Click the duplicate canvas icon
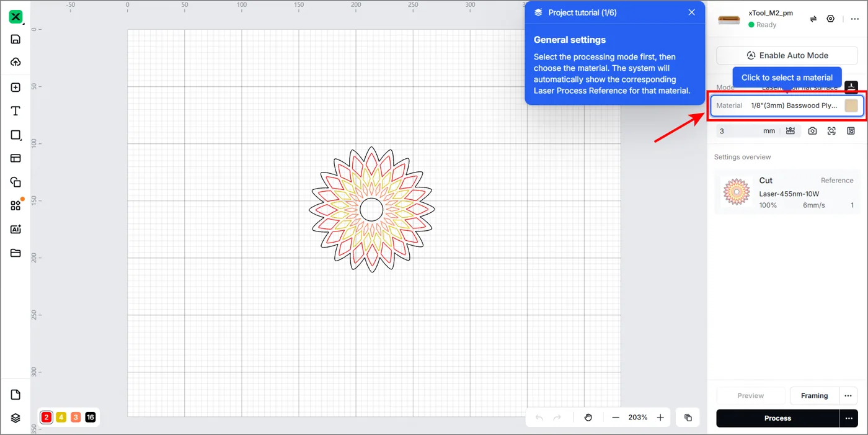Image resolution: width=868 pixels, height=435 pixels. pyautogui.click(x=688, y=418)
